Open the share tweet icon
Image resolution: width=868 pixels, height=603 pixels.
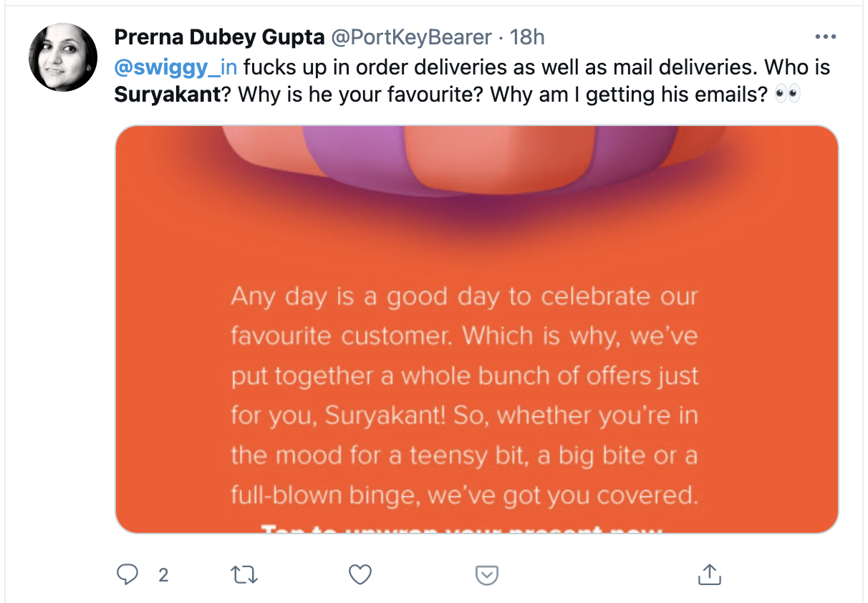tap(708, 574)
